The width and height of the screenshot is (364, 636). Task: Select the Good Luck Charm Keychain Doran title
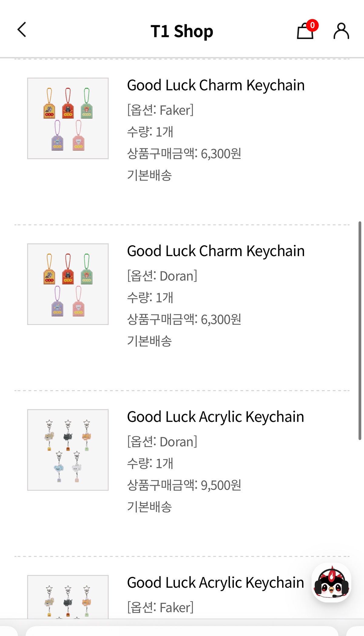[x=216, y=251]
